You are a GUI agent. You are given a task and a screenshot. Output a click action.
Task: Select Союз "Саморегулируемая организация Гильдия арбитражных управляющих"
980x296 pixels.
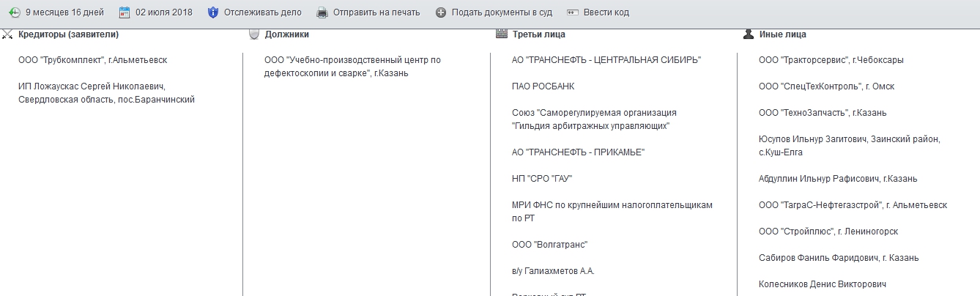[x=595, y=119]
